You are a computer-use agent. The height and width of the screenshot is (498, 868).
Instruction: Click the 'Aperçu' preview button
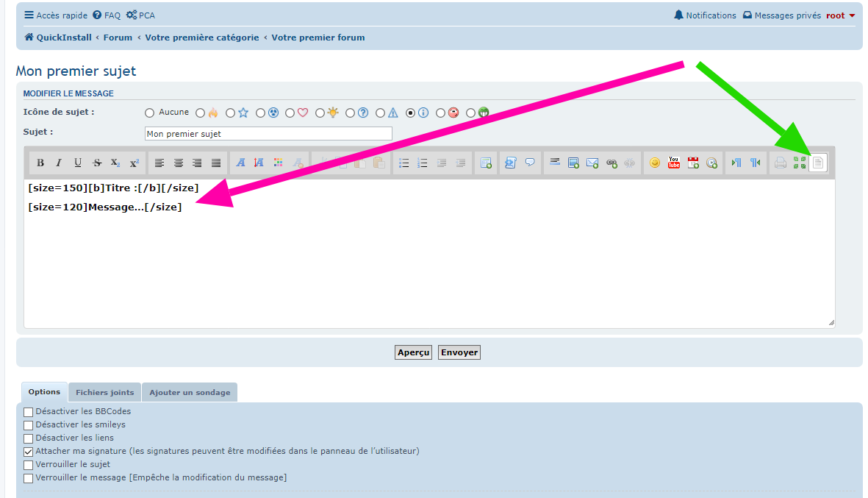coord(413,352)
